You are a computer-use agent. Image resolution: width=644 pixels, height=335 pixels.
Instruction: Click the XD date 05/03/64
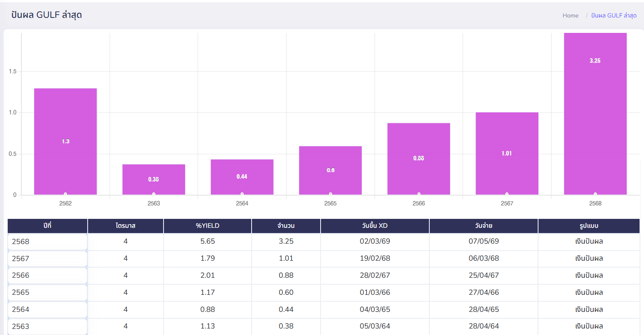[375, 326]
